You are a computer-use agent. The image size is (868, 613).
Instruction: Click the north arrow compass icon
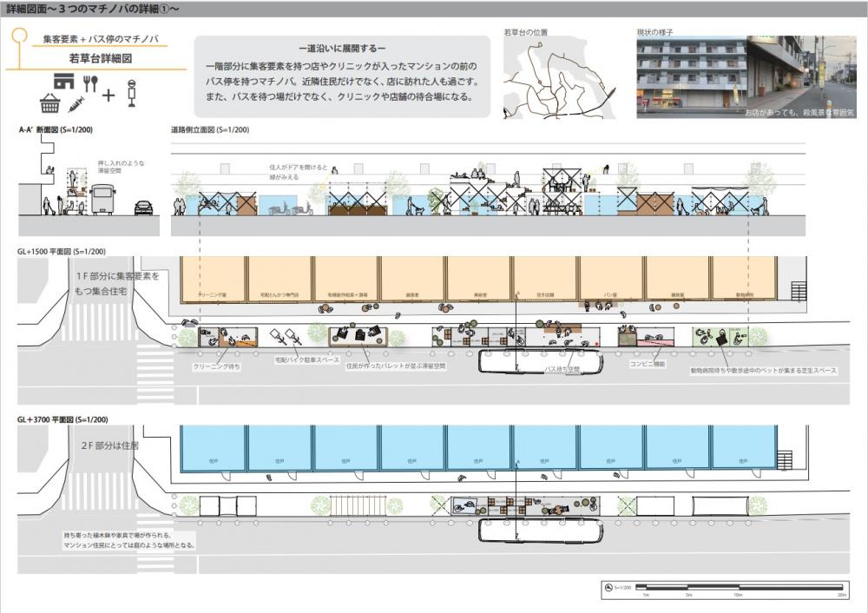pyautogui.click(x=607, y=588)
